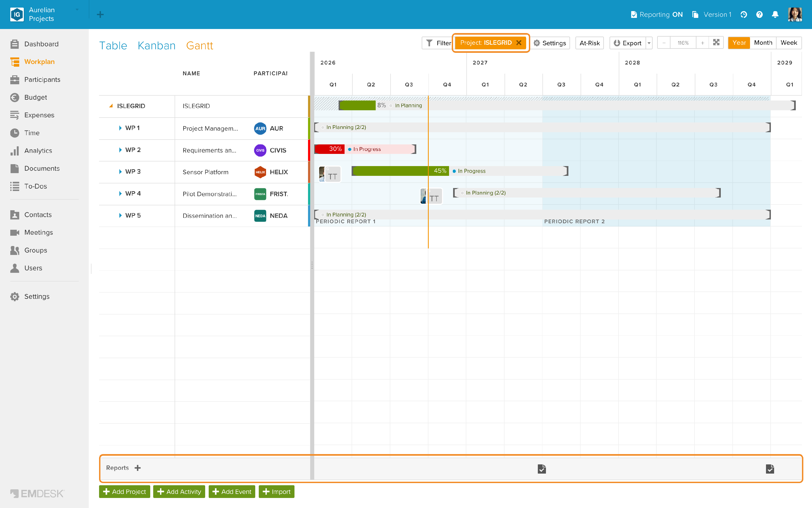This screenshot has width=812, height=508.
Task: Open the Users page
Action: (26, 268)
